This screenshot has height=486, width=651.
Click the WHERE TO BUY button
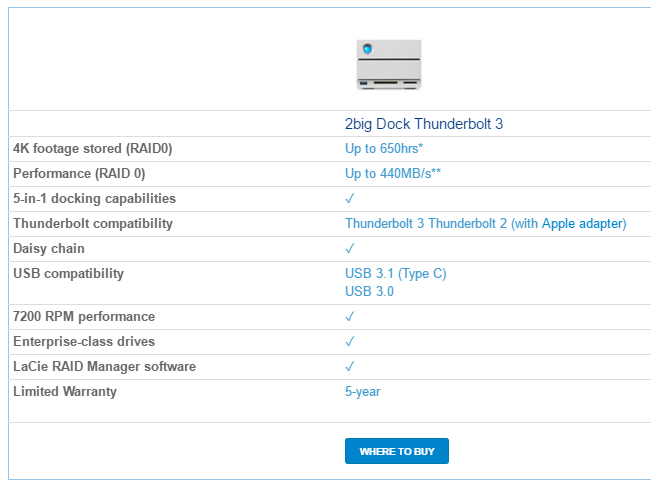396,451
